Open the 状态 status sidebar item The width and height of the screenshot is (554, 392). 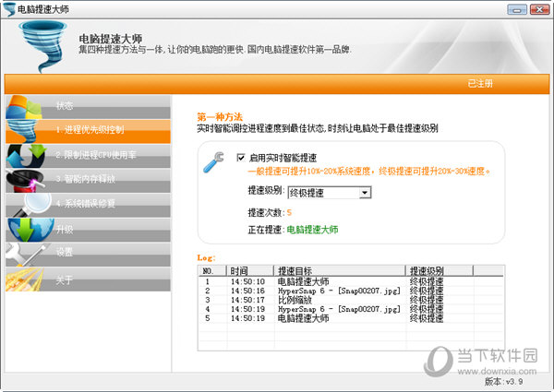click(x=88, y=107)
